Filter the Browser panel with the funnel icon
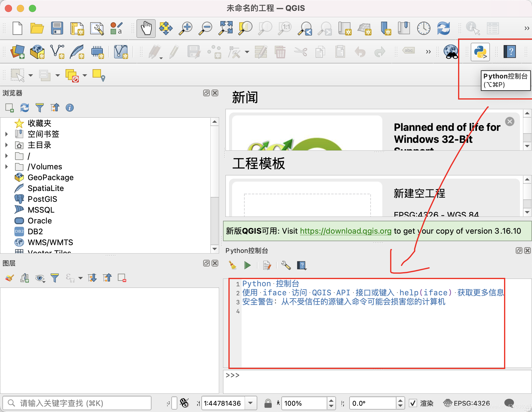Viewport: 532px width, 412px height. 40,108
